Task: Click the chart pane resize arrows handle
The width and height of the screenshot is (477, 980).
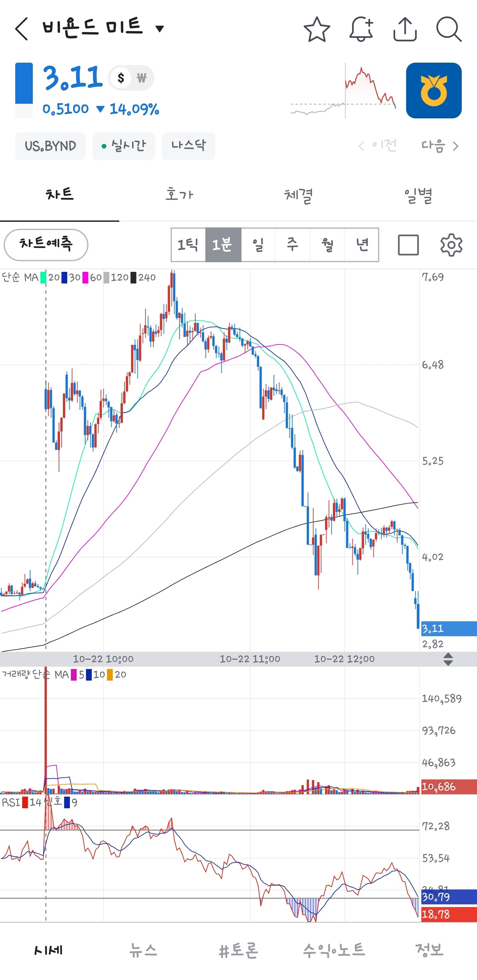Action: [x=448, y=659]
